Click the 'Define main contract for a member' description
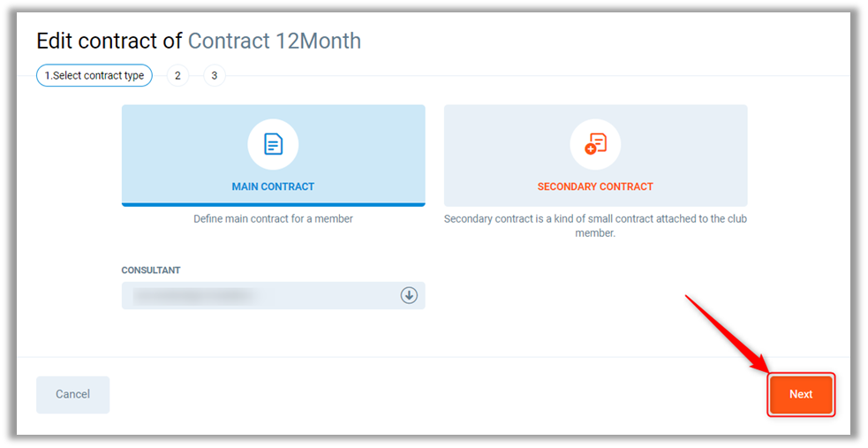The height and width of the screenshot is (448, 868). click(273, 219)
